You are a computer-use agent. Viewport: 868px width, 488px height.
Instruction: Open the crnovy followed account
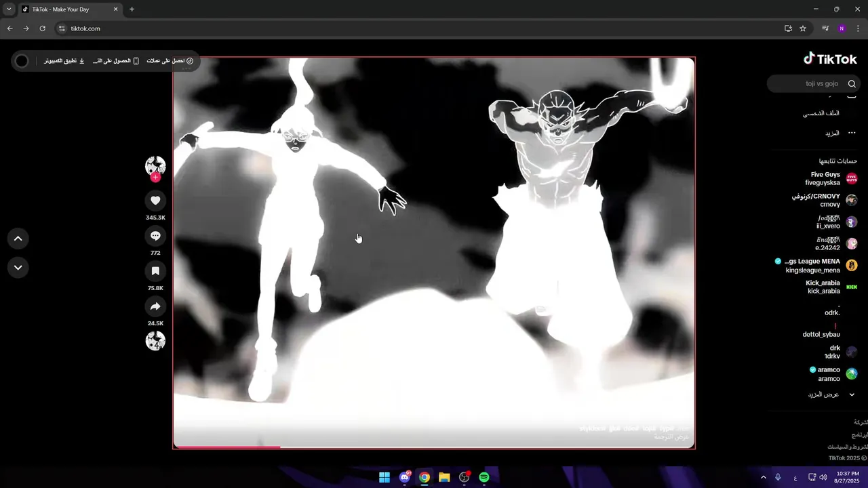[x=826, y=201]
